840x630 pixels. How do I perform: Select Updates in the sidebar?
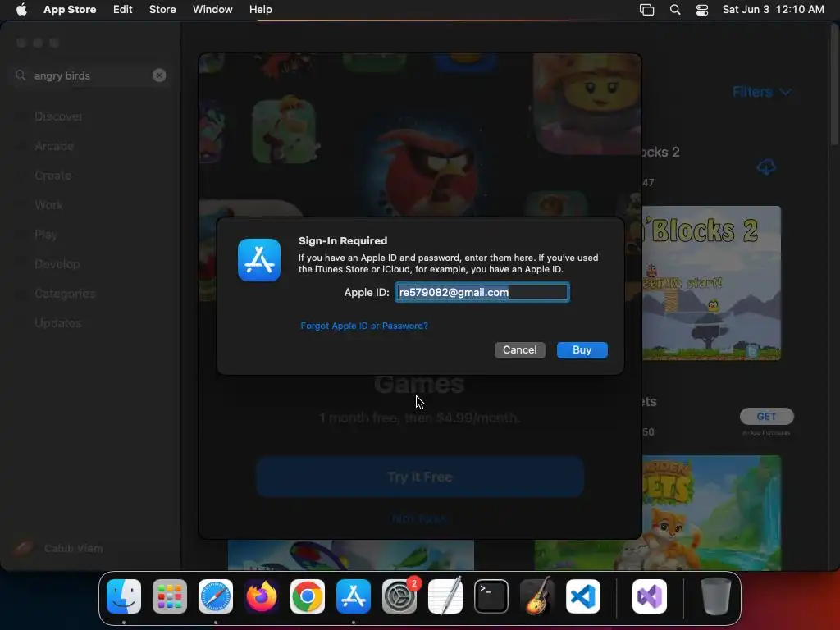click(58, 323)
